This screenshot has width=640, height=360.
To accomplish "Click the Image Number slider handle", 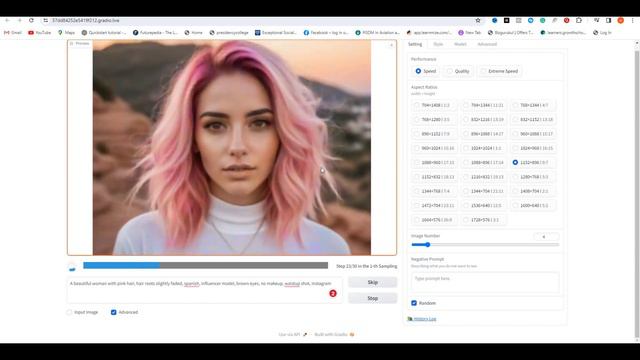I will (427, 244).
